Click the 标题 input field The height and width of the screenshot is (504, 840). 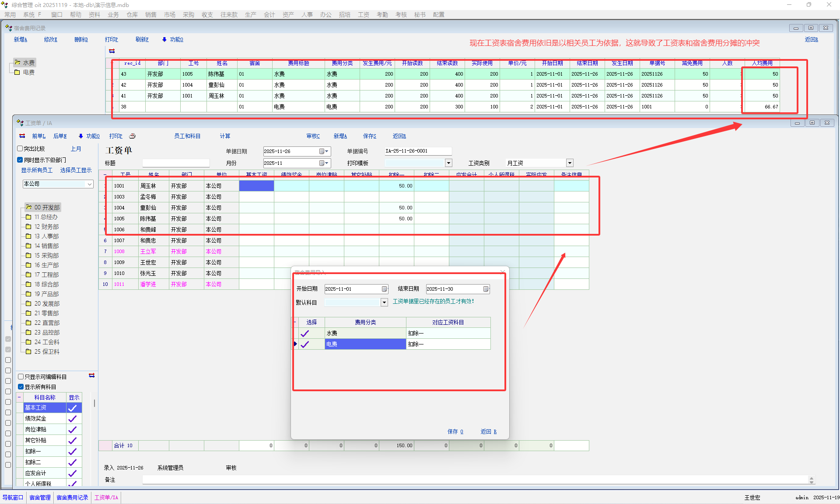tap(176, 163)
